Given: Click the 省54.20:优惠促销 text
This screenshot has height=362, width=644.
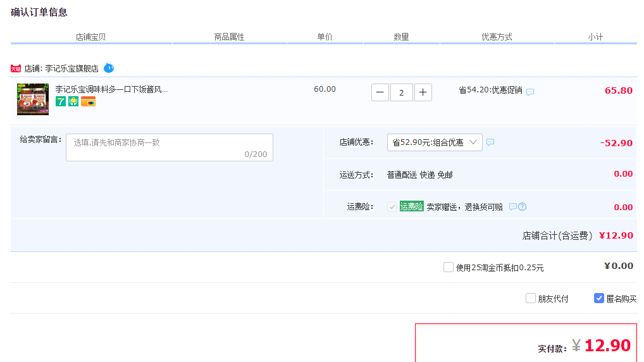Looking at the screenshot, I should coord(490,90).
